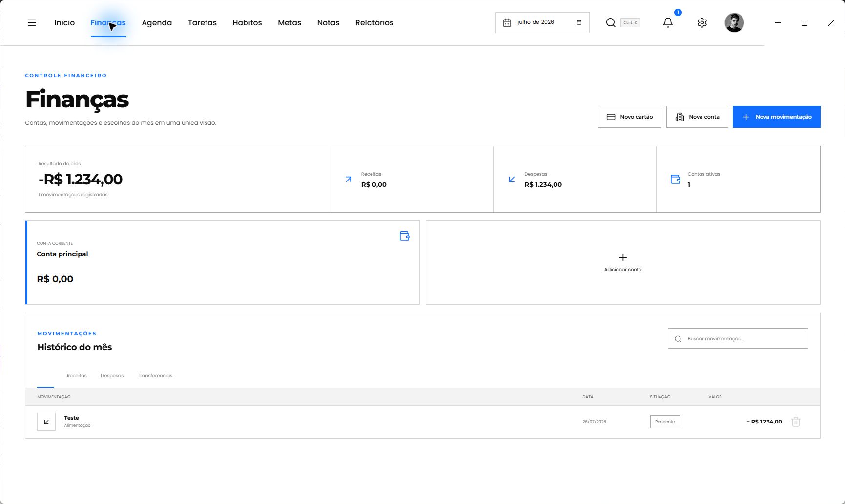Image resolution: width=845 pixels, height=504 pixels.
Task: Open the Notas tab
Action: 328,22
